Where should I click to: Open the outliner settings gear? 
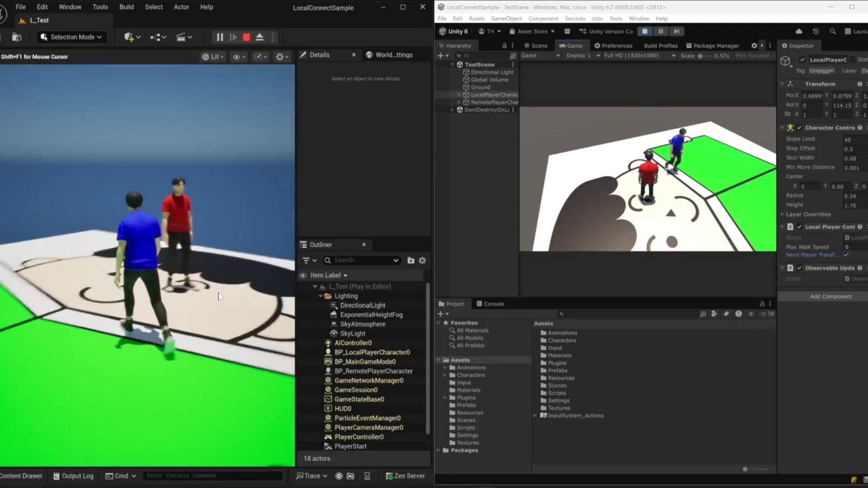pyautogui.click(x=422, y=260)
